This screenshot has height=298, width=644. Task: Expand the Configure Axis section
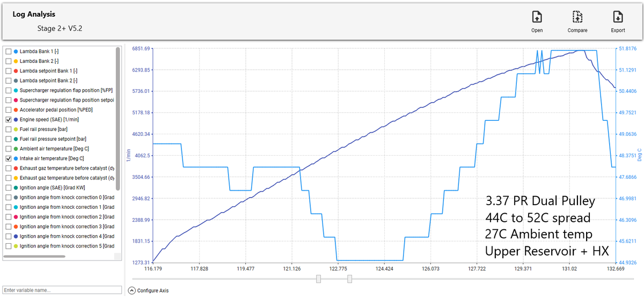pos(153,290)
